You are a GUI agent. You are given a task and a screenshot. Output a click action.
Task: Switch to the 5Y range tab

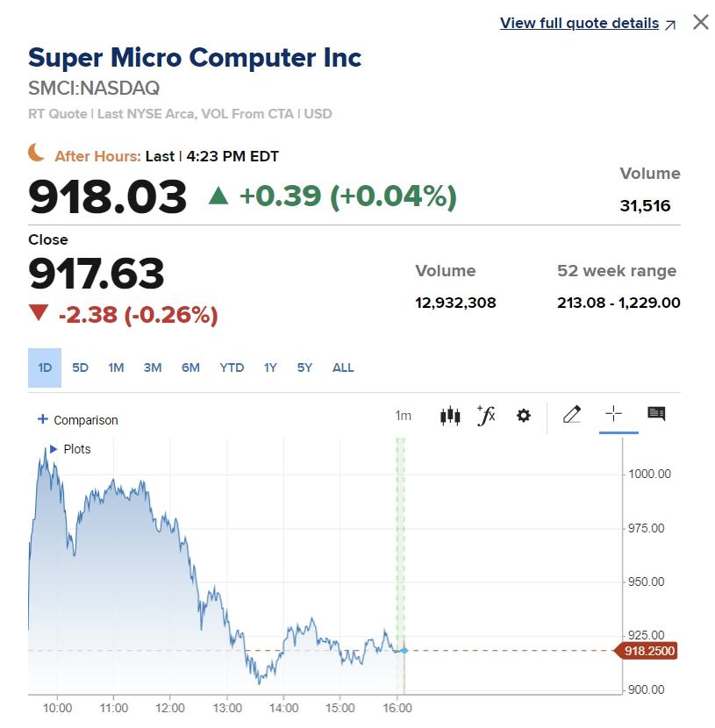304,368
